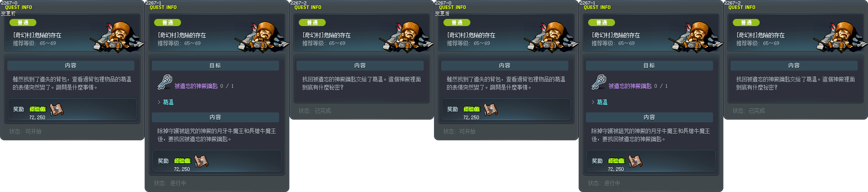Click the green 普通 badge in the 变更后 panel
868x192 pixels.
tap(457, 22)
